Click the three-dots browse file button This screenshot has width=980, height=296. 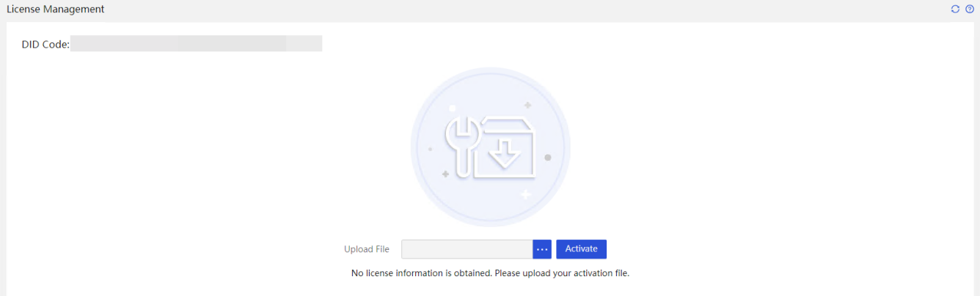tap(542, 249)
